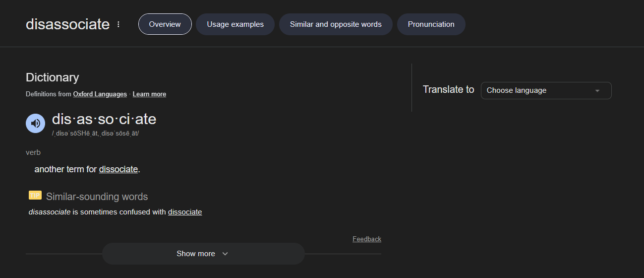Click the Translate to label
This screenshot has height=278, width=644.
click(x=448, y=90)
